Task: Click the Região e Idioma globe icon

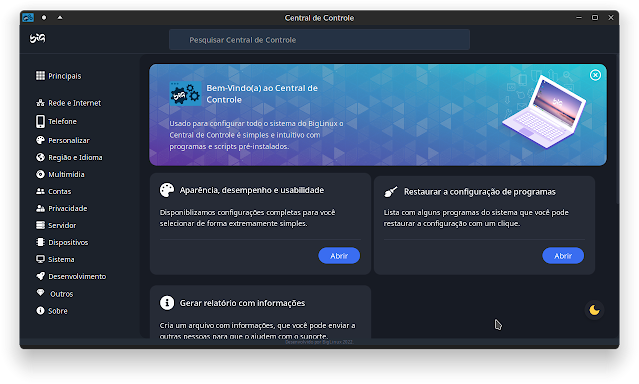Action: coord(40,157)
